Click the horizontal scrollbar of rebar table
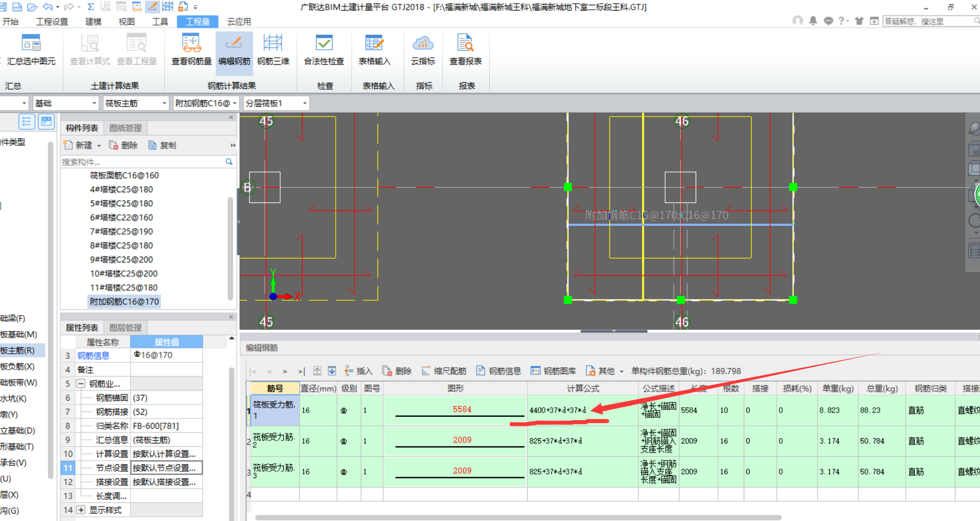This screenshot has height=521, width=980. pyautogui.click(x=518, y=517)
